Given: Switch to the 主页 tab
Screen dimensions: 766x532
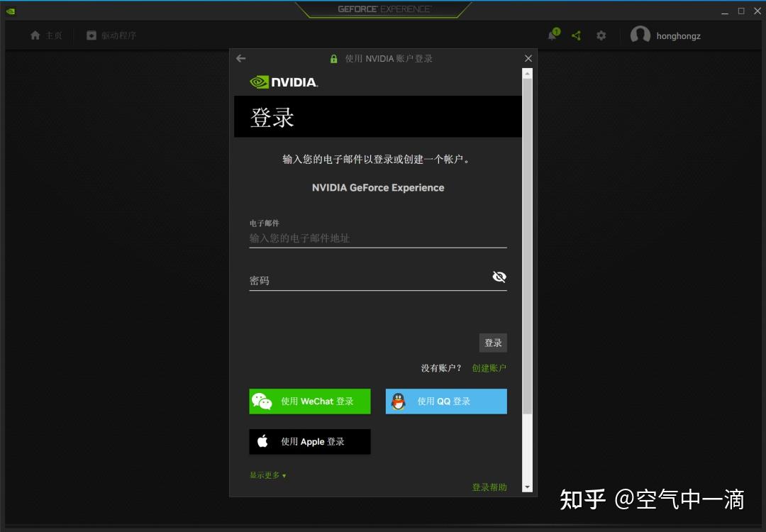Looking at the screenshot, I should [x=45, y=35].
